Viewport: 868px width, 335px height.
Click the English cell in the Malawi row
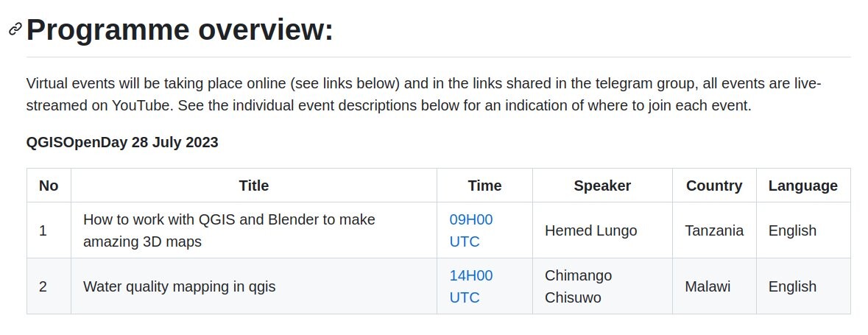(x=803, y=286)
